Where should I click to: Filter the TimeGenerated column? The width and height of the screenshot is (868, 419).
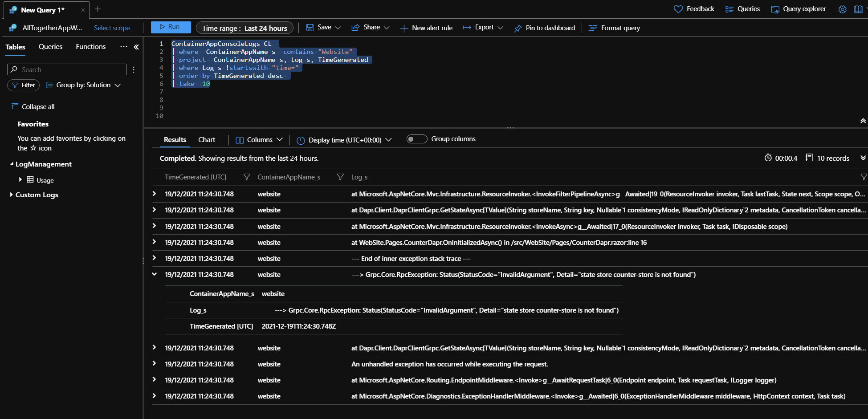[x=246, y=177]
